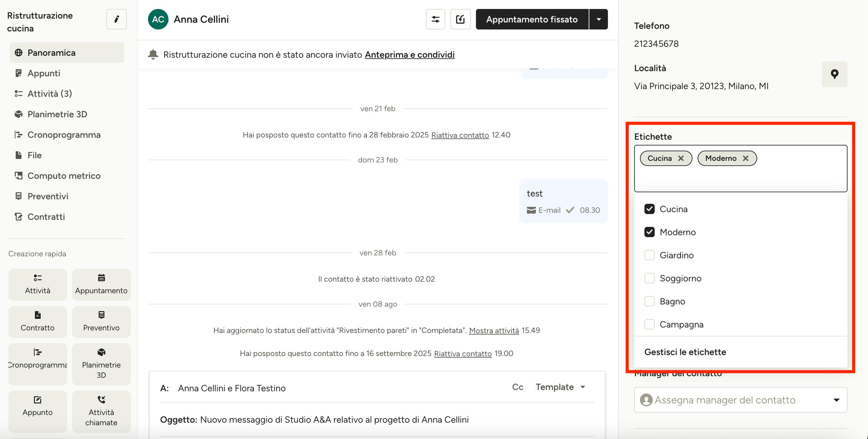The image size is (868, 439).
Task: Open Contratti in the sidebar
Action: (x=67, y=217)
